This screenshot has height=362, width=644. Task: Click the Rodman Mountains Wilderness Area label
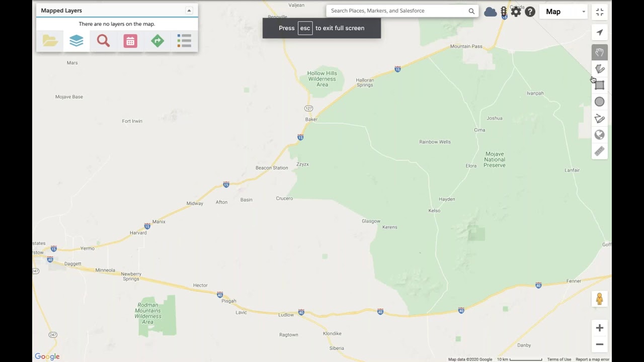click(148, 313)
